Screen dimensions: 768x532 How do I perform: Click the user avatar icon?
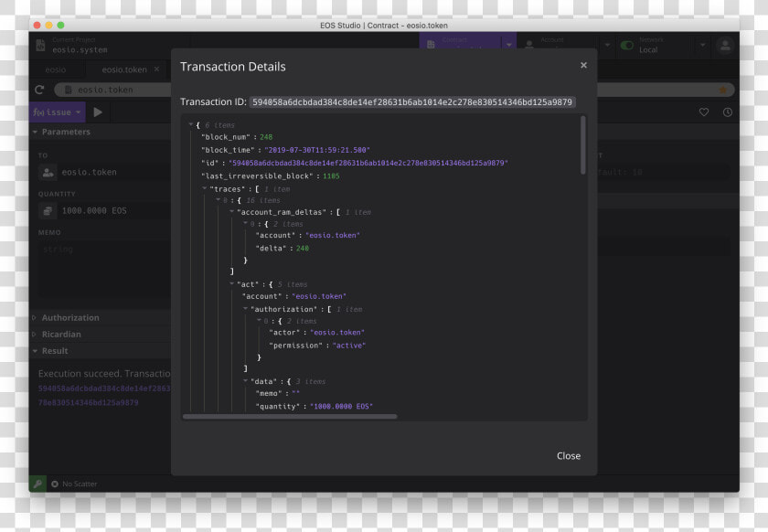pos(725,46)
